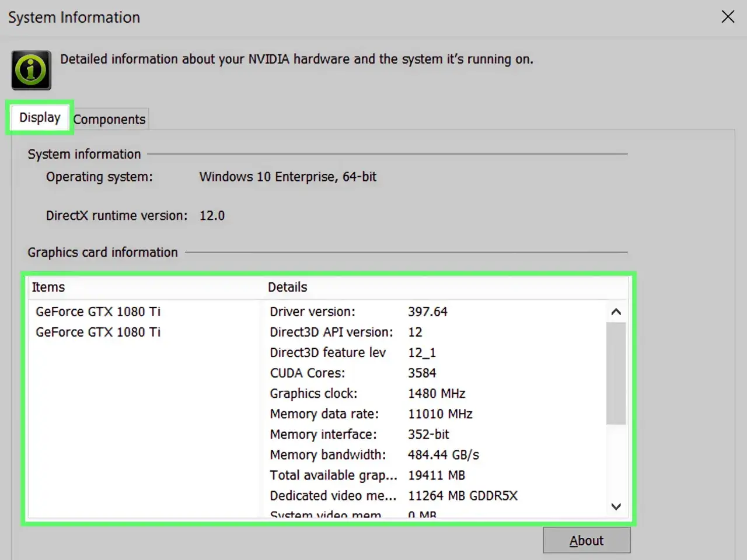Screen dimensions: 747x560
Task: Close the System Information window
Action: click(x=728, y=16)
